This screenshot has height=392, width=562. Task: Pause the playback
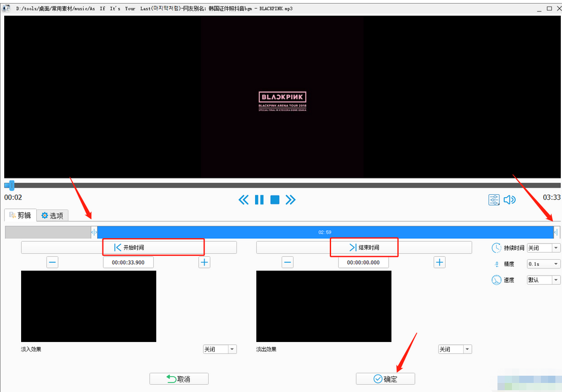point(259,200)
